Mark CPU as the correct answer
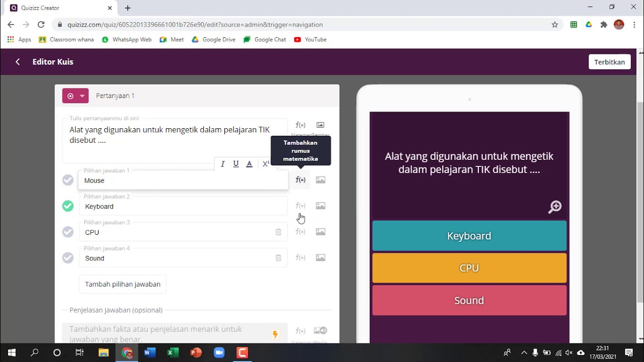 pyautogui.click(x=68, y=232)
